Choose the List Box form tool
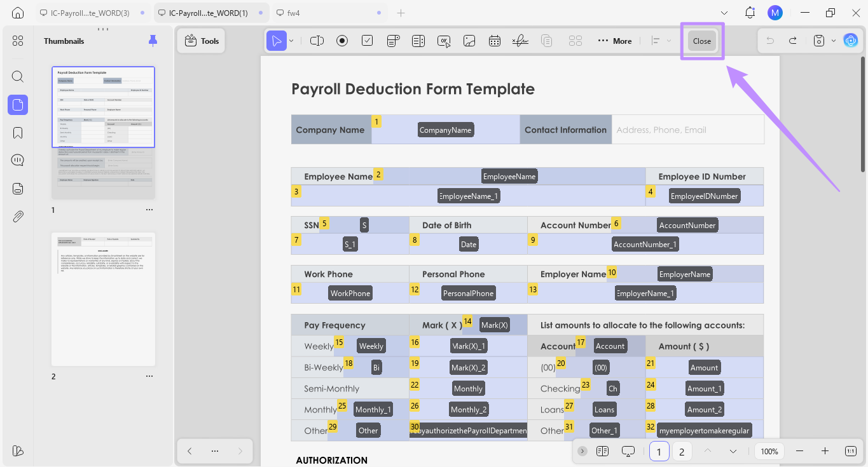 click(418, 41)
